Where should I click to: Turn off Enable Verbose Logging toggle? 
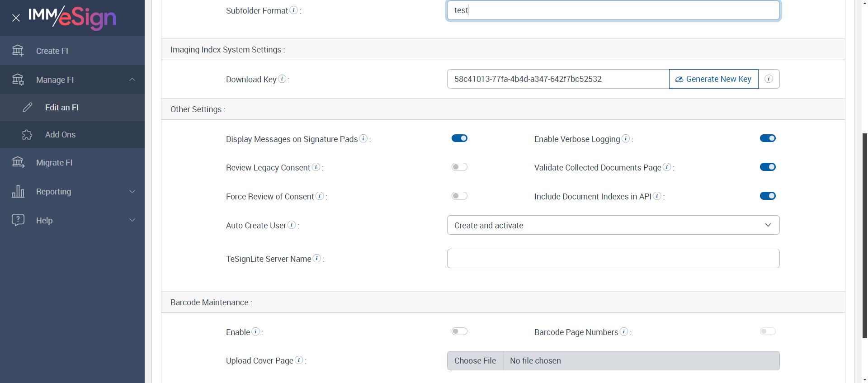click(768, 138)
